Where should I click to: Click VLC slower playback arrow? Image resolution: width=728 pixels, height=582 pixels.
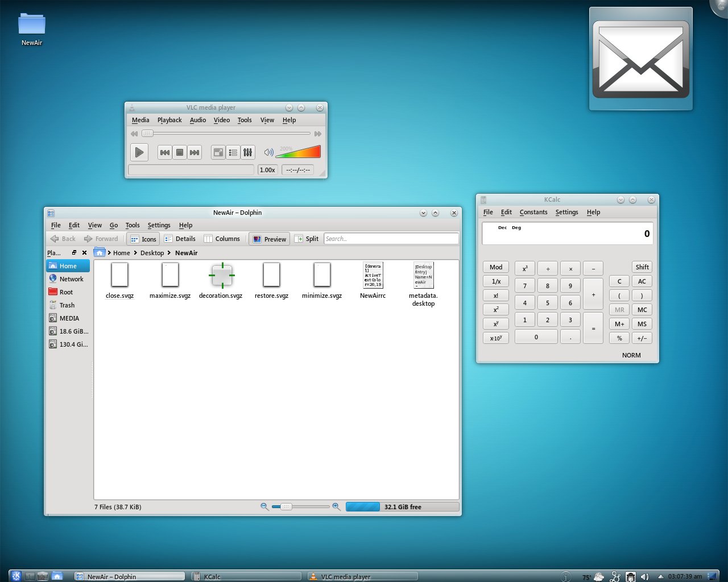click(134, 134)
